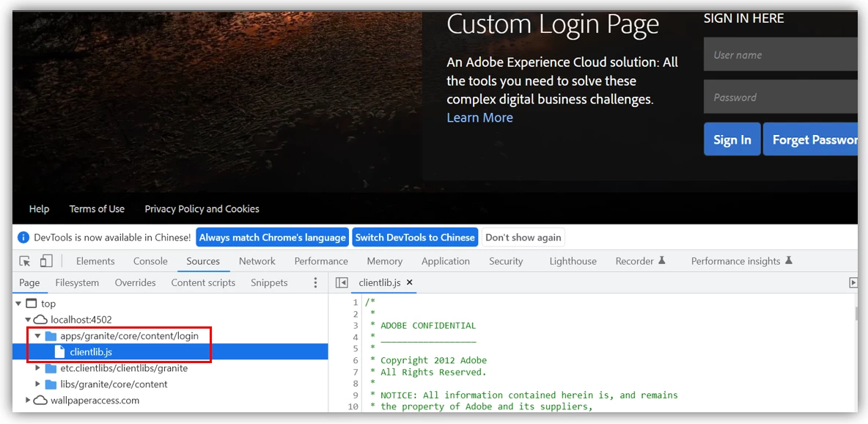Click line number 6 in the code gutter
This screenshot has width=868, height=424.
(356, 360)
